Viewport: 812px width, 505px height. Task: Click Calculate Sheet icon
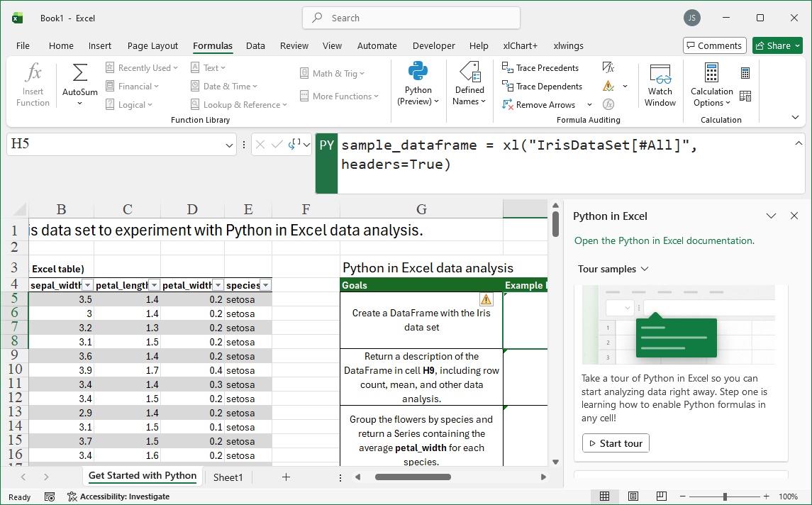[745, 96]
